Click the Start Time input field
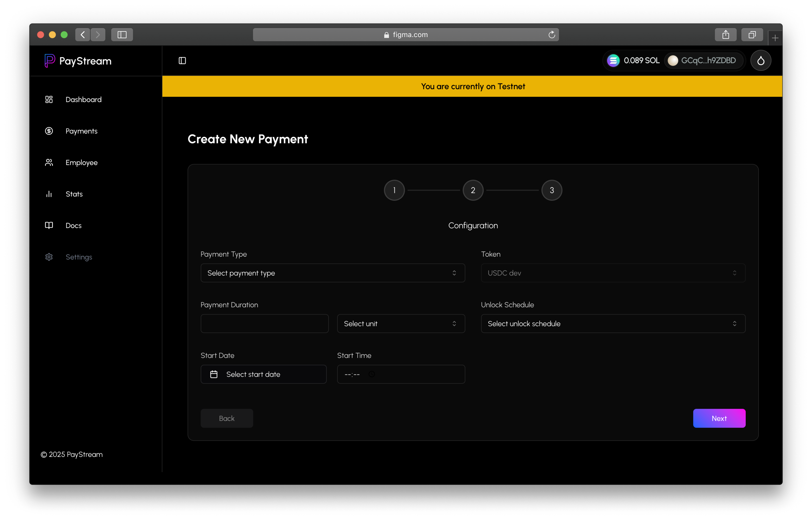 (401, 374)
